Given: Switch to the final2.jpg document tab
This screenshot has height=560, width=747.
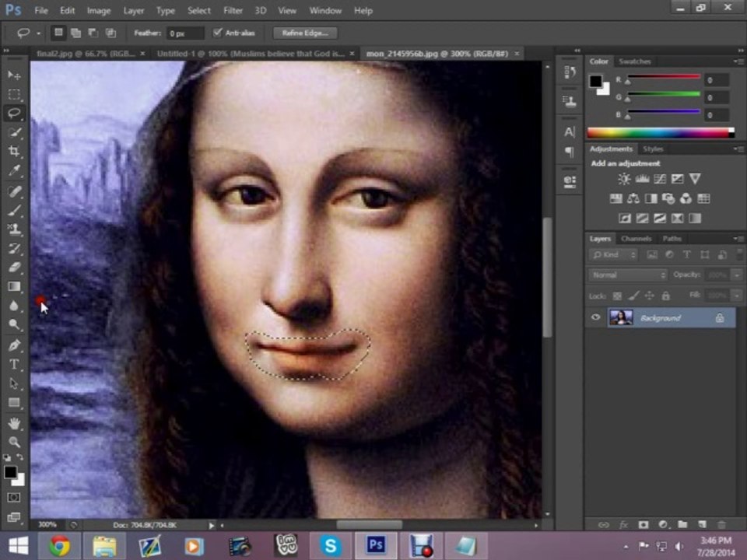Looking at the screenshot, I should pos(86,54).
